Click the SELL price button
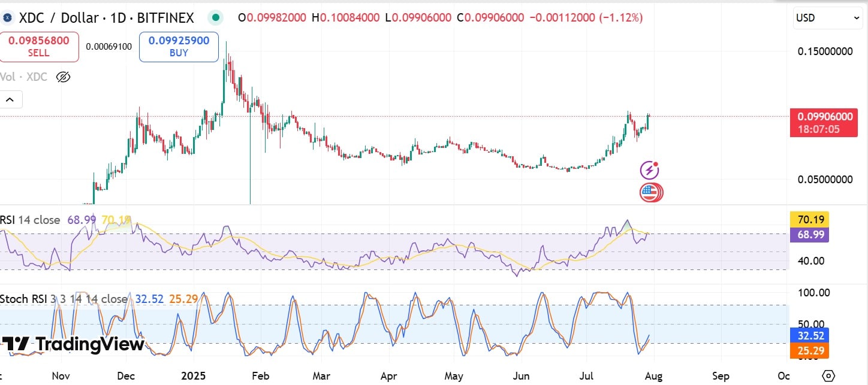This screenshot has width=868, height=385. [39, 46]
